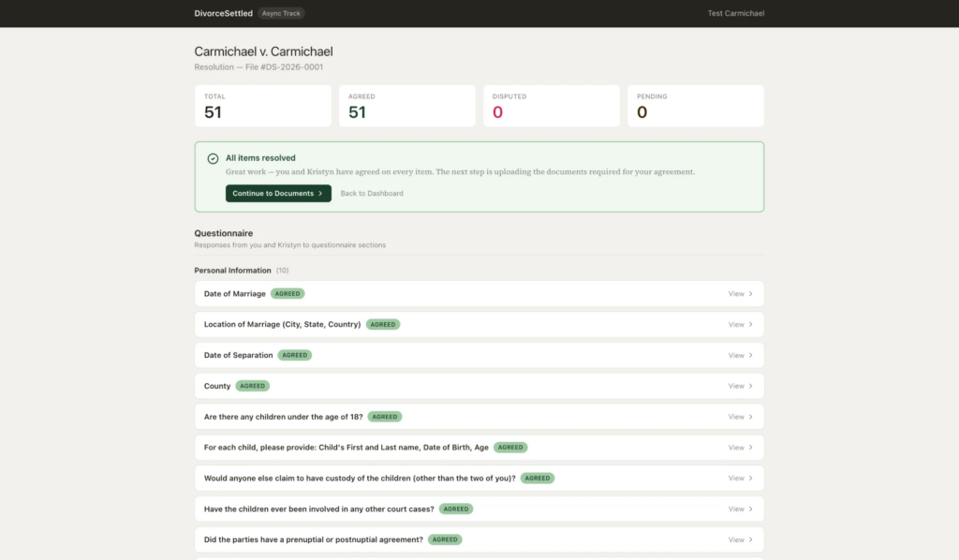
Task: Open the Test Carmichael user menu
Action: (x=736, y=13)
